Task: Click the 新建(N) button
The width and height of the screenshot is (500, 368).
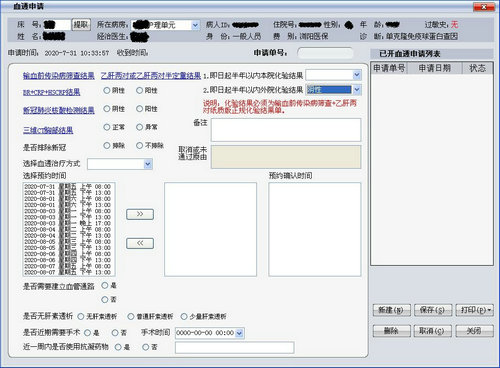Action: [x=391, y=310]
